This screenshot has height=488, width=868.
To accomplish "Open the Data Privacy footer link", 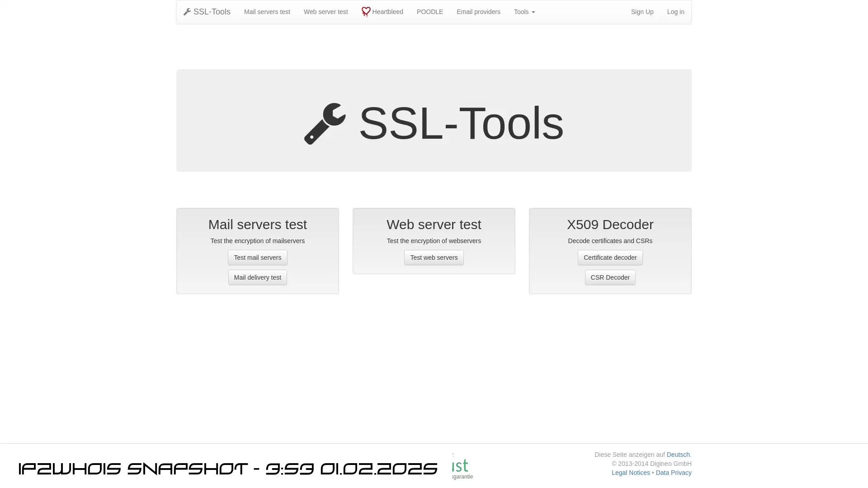I will (x=674, y=473).
